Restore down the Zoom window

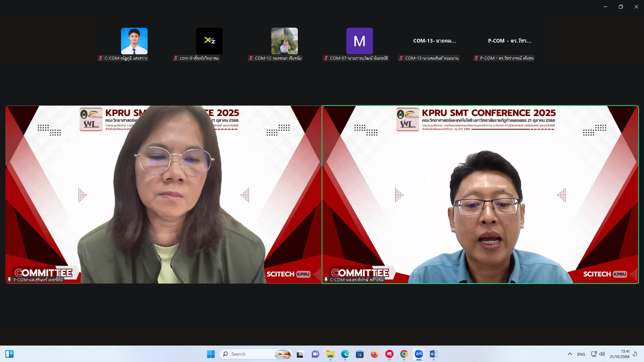tap(621, 7)
